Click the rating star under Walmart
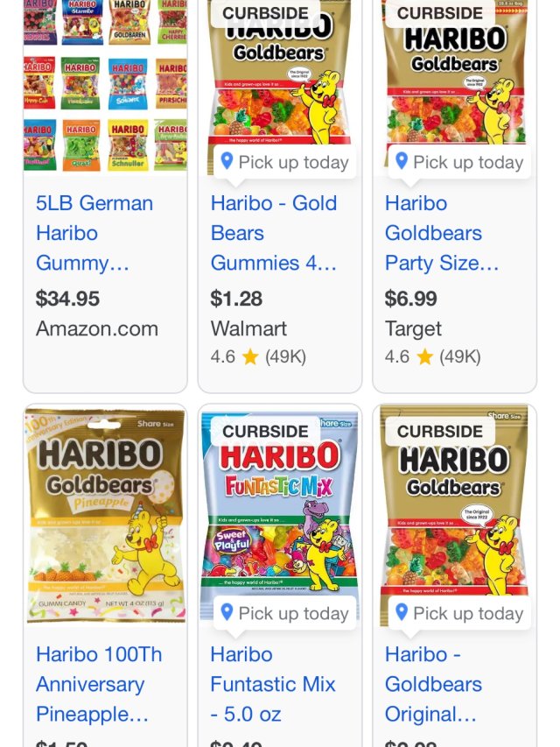Viewport: 560px width, 747px height. [x=250, y=357]
